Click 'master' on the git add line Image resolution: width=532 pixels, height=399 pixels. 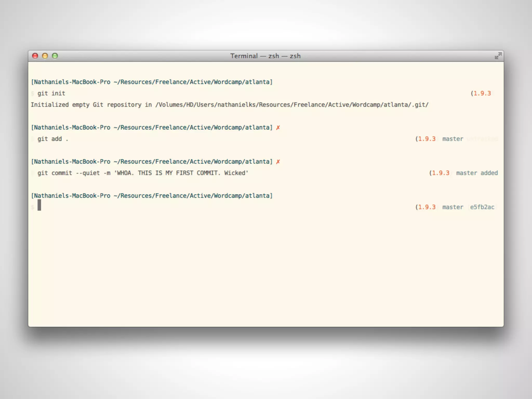453,139
